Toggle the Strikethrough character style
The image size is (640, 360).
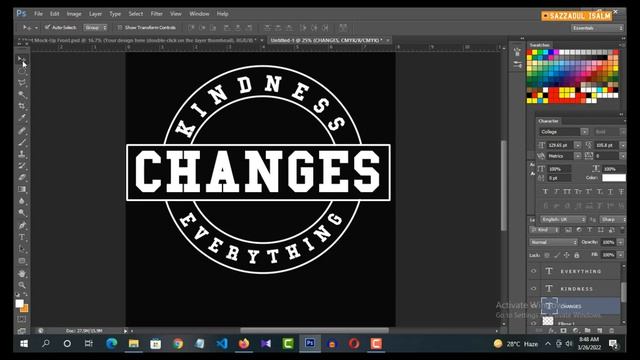coord(621,191)
